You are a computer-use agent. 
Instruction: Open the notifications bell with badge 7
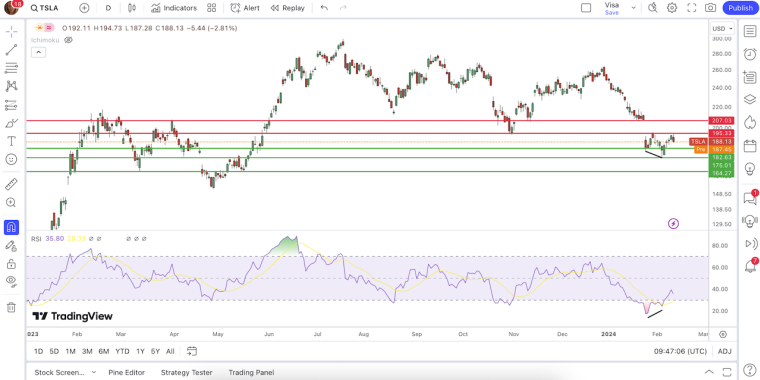click(x=750, y=266)
